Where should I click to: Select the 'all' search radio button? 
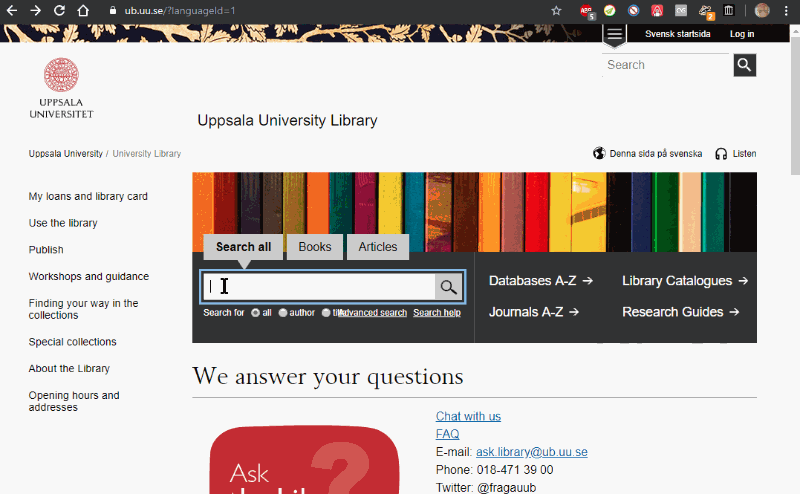pos(255,313)
